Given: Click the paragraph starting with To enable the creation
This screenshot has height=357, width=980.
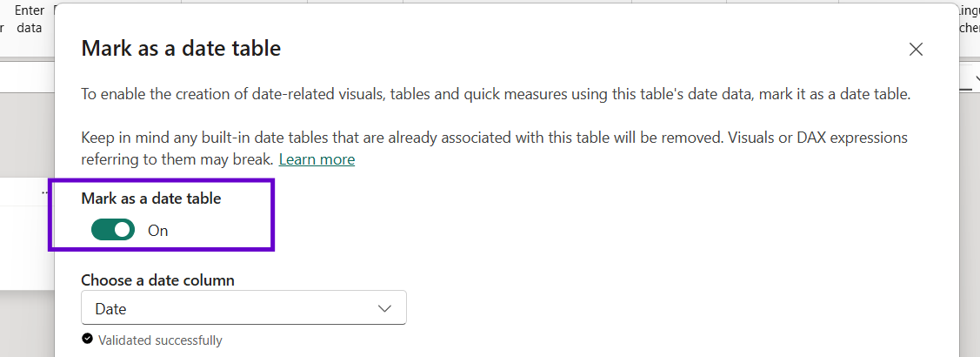Looking at the screenshot, I should click(496, 94).
